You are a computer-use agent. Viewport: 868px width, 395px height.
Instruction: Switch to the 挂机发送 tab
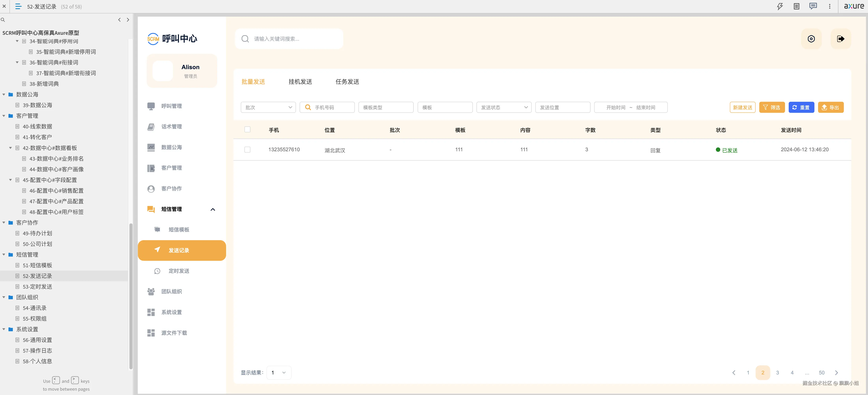coord(300,81)
